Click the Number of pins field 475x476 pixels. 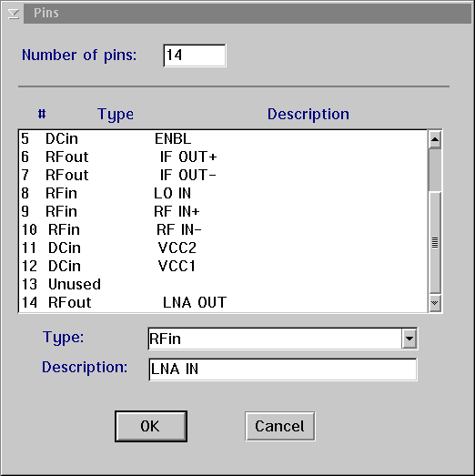[195, 56]
